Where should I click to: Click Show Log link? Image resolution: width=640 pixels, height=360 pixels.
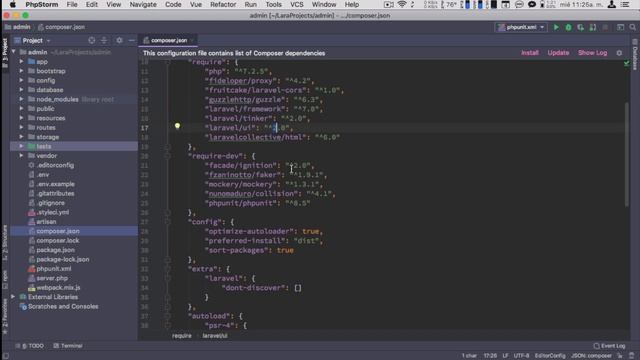coord(592,53)
